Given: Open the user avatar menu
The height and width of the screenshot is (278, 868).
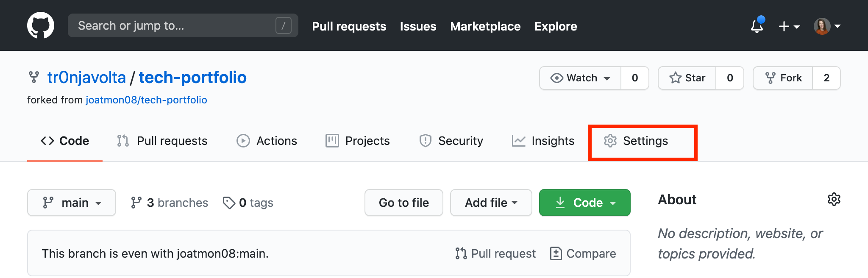Looking at the screenshot, I should coord(827,26).
